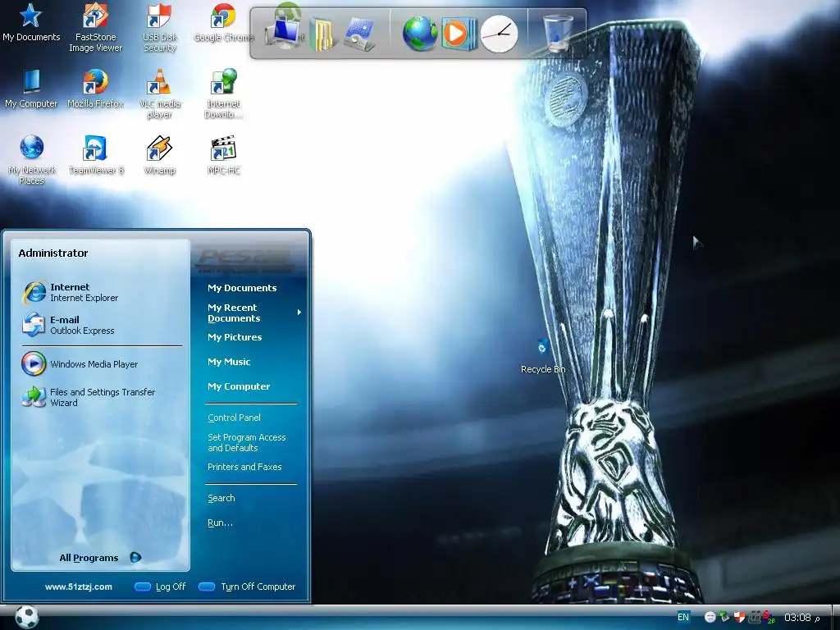Click soccer ball Start button
This screenshot has height=630, width=840.
tap(26, 617)
